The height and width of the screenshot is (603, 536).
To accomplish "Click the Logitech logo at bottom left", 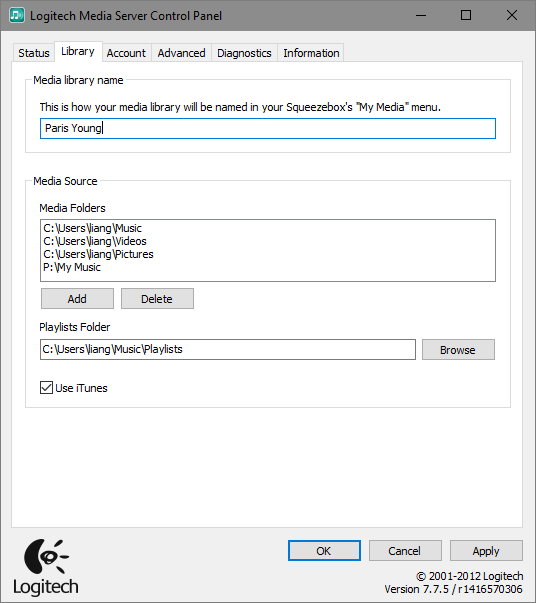I will pos(45,568).
